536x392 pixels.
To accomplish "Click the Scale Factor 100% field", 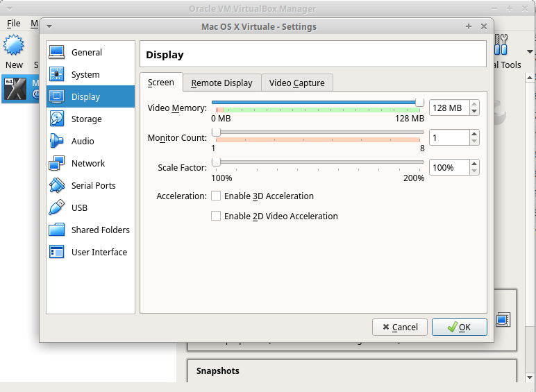I will 449,167.
